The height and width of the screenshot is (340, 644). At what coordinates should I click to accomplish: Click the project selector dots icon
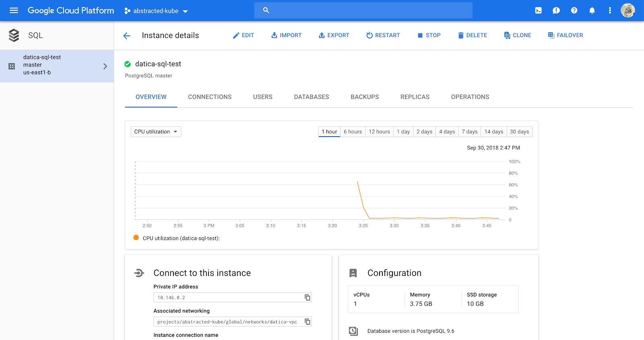point(127,11)
